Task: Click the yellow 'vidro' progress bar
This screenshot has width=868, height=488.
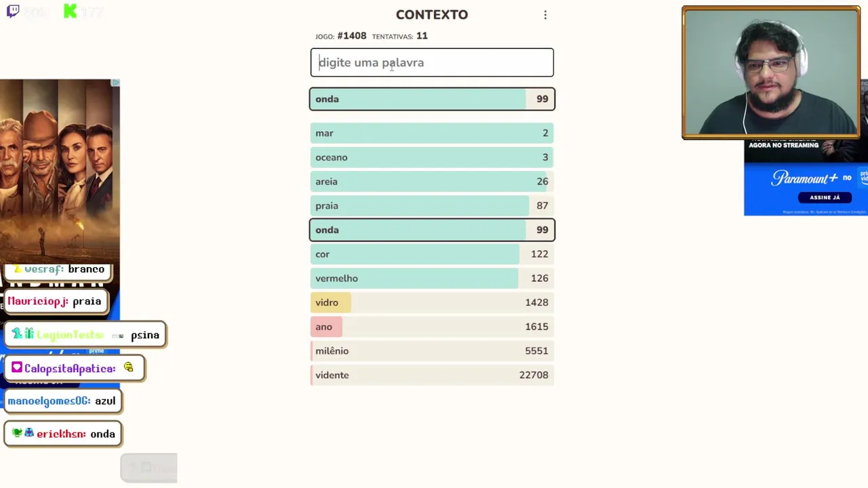Action: point(331,302)
